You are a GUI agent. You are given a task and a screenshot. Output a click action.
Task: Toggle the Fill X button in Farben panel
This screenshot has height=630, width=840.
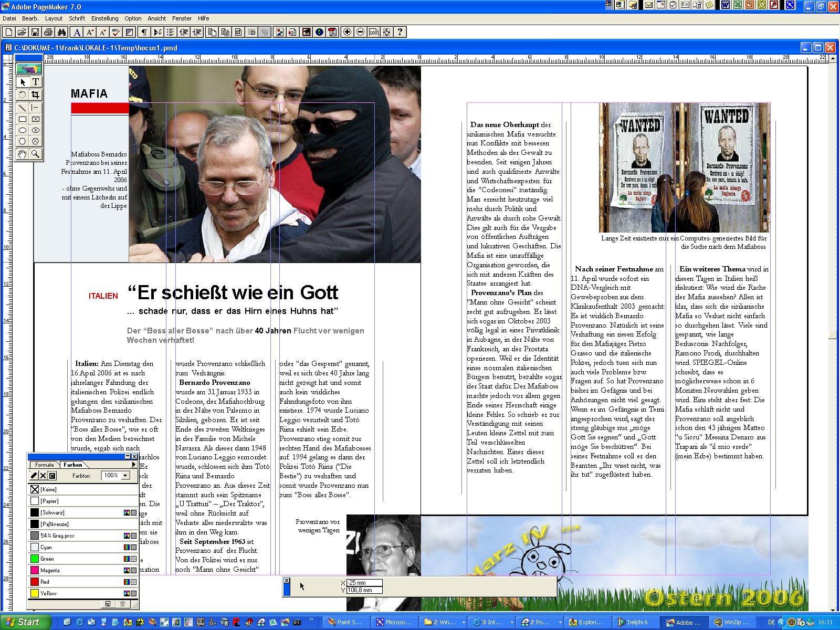click(x=43, y=476)
